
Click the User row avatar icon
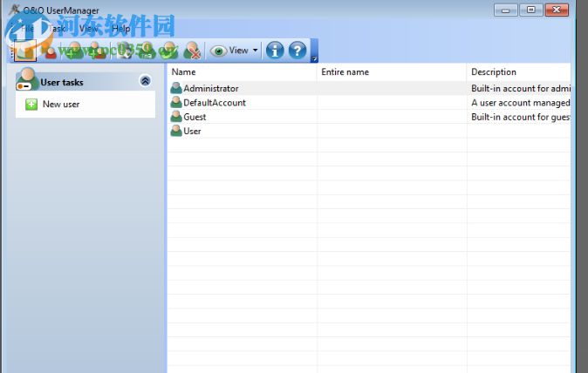176,131
